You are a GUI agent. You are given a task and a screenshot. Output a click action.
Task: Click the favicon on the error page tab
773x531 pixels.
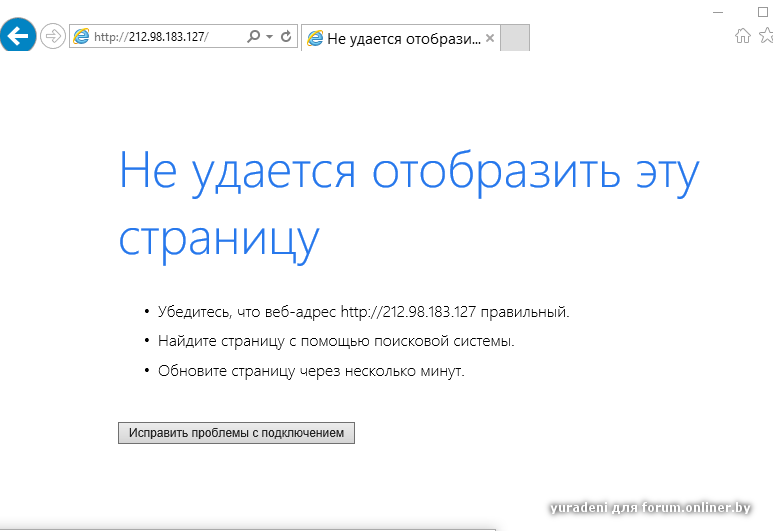click(x=315, y=38)
